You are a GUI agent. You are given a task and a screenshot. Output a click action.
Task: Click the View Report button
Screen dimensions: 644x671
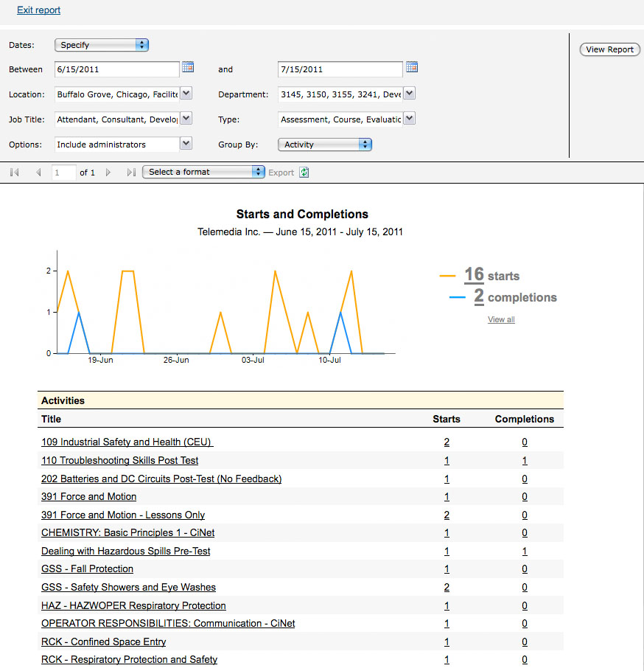click(609, 49)
